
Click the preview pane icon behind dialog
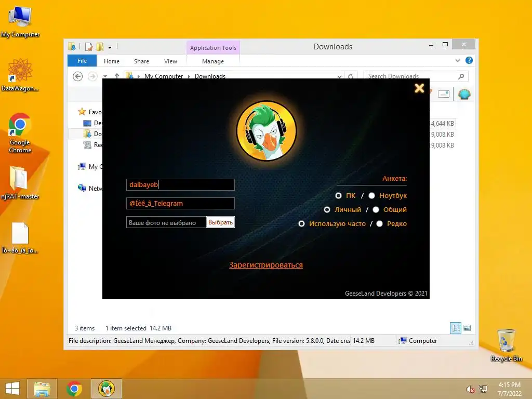[444, 94]
